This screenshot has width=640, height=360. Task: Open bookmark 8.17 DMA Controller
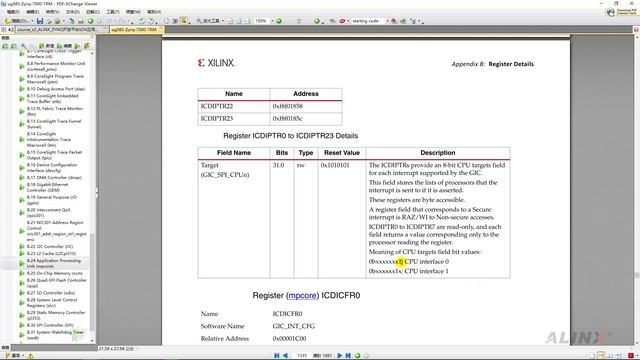click(54, 178)
